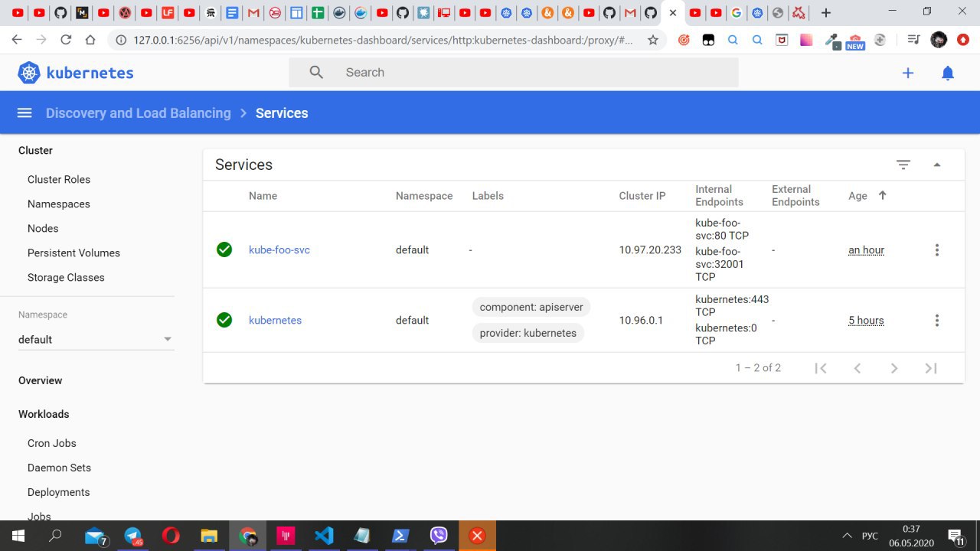The height and width of the screenshot is (551, 980).
Task: Open Storage Classes in sidebar
Action: click(x=66, y=277)
